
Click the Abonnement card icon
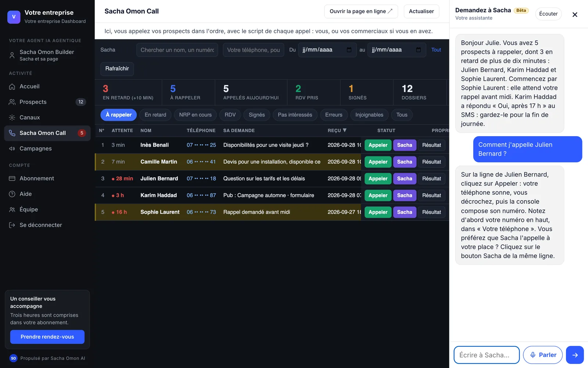12,178
